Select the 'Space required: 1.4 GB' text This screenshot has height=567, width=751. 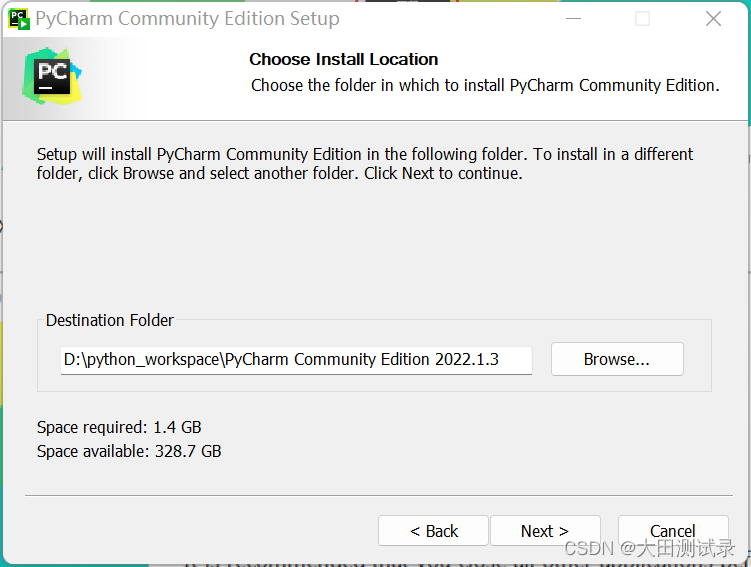(x=119, y=427)
